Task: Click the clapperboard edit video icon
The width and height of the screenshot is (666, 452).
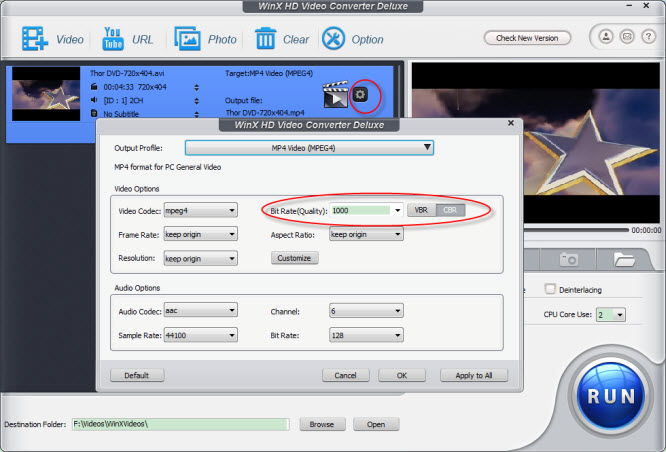Action: click(336, 94)
